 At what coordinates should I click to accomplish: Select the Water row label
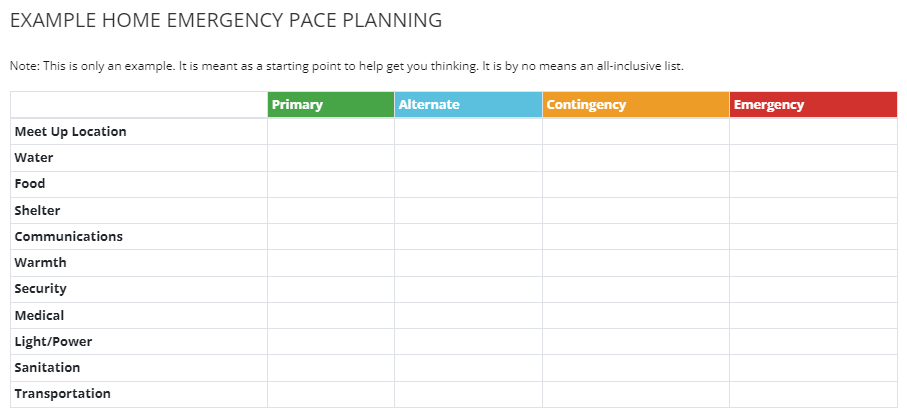point(34,157)
